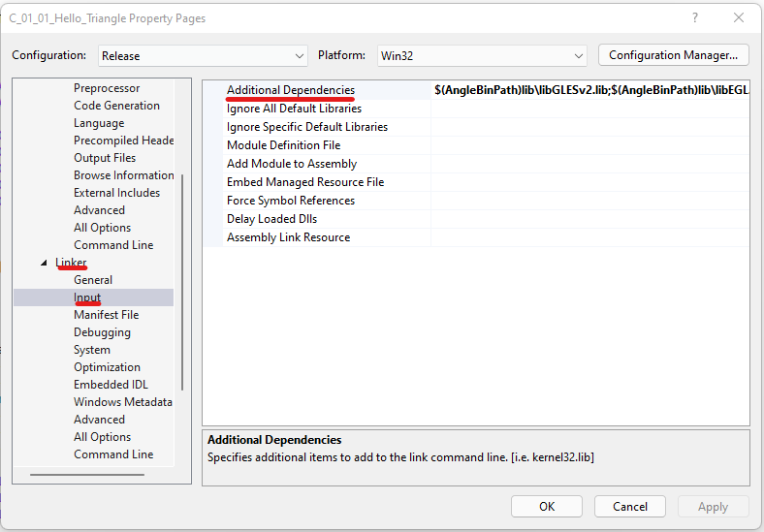Select Module Definition File property
Image resolution: width=764 pixels, height=532 pixels.
tap(283, 145)
